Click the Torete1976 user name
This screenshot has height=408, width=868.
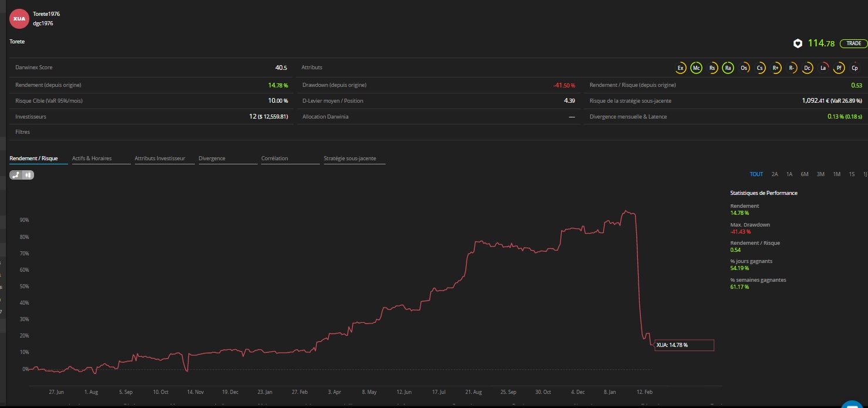46,14
